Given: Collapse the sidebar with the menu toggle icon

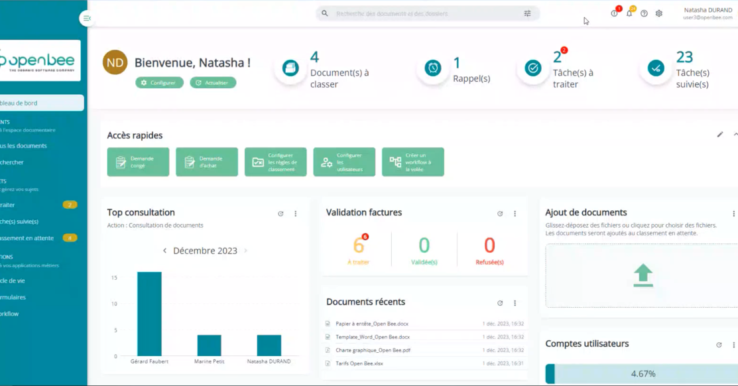Looking at the screenshot, I should pos(87,18).
